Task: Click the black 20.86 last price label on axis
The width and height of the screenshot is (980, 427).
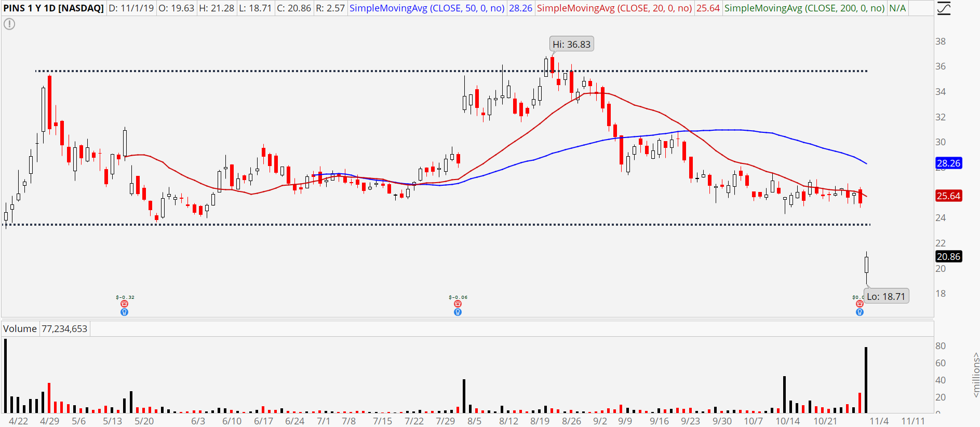Action: [948, 256]
